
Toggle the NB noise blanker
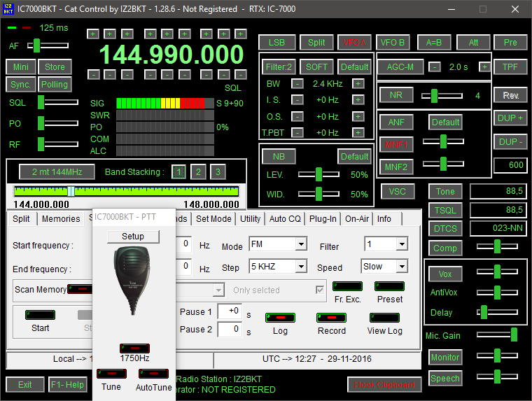279,156
